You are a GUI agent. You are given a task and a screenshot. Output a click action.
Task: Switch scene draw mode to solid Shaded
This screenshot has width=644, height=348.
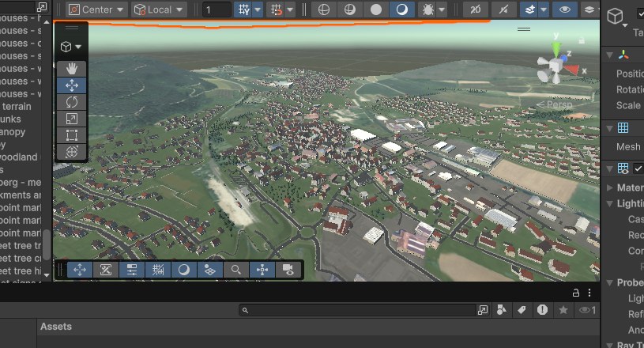tap(376, 9)
